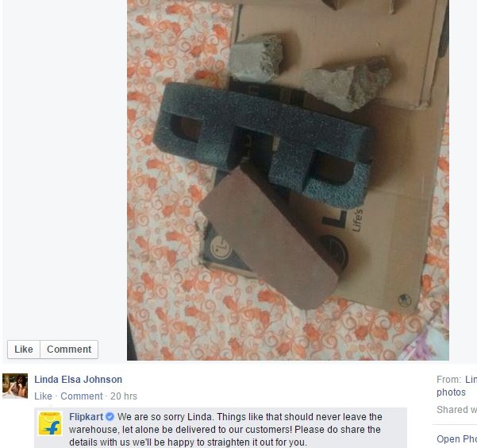
Task: Click the Comment button beside photo
Action: coord(69,349)
